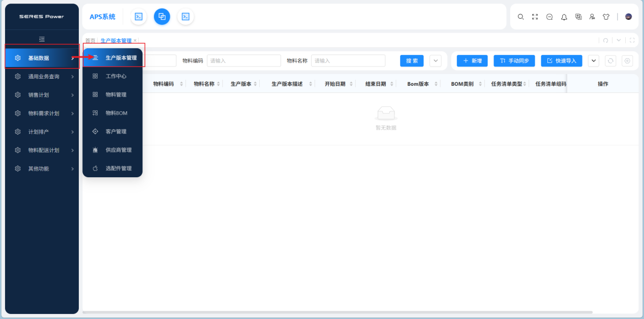
Task: Focus the 物料名称 input field
Action: tap(348, 61)
